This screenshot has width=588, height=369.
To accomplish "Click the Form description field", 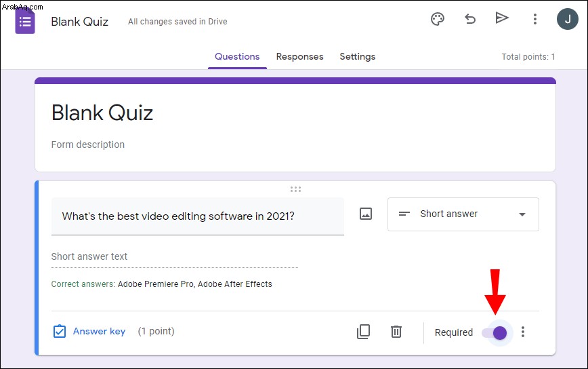I will [x=88, y=144].
